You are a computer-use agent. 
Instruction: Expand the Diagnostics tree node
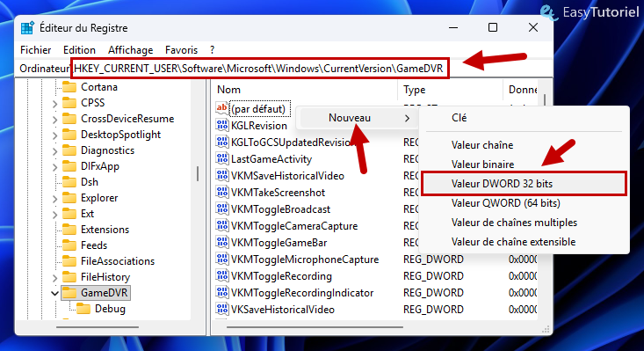click(x=54, y=151)
